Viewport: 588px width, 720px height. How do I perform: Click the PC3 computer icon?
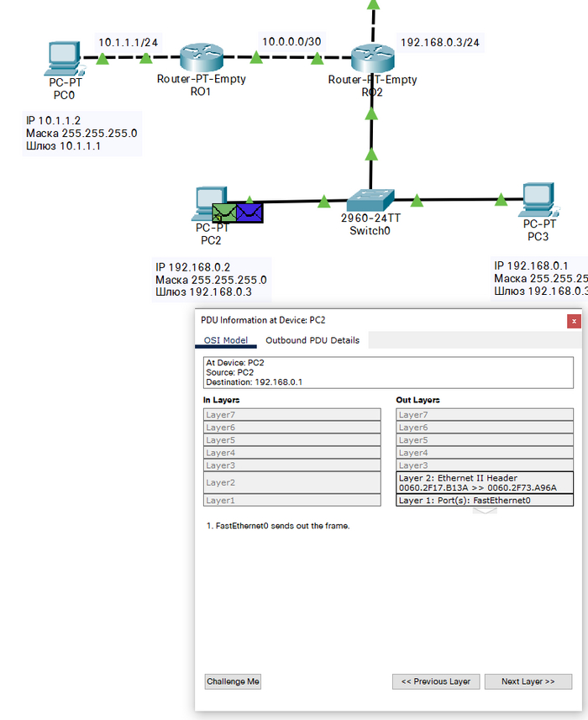coord(539,199)
